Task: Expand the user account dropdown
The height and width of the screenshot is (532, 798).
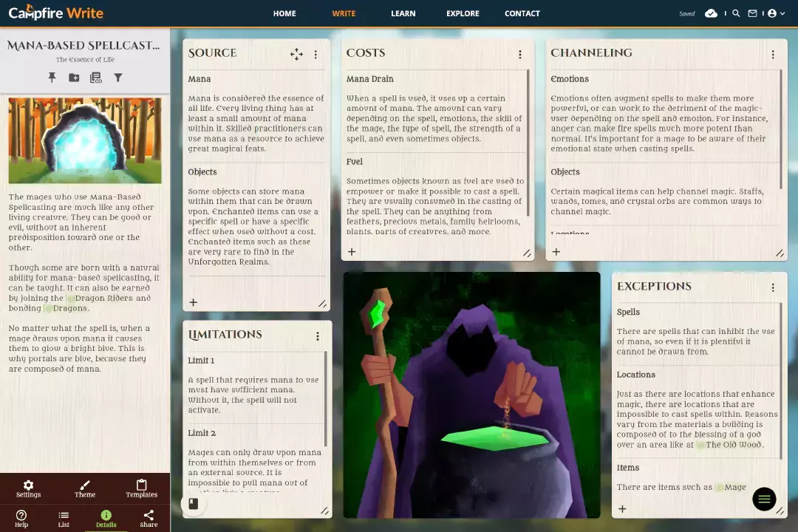Action: tap(776, 13)
